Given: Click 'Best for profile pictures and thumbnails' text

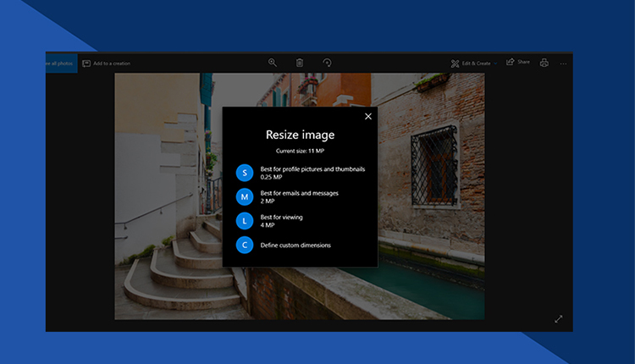Looking at the screenshot, I should [x=312, y=169].
